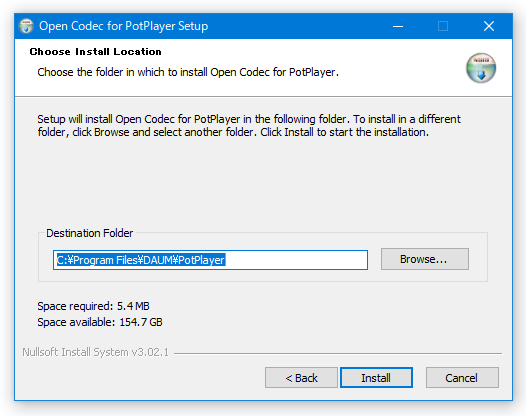Open the Browse... folder picker
This screenshot has width=526, height=416.
point(425,259)
